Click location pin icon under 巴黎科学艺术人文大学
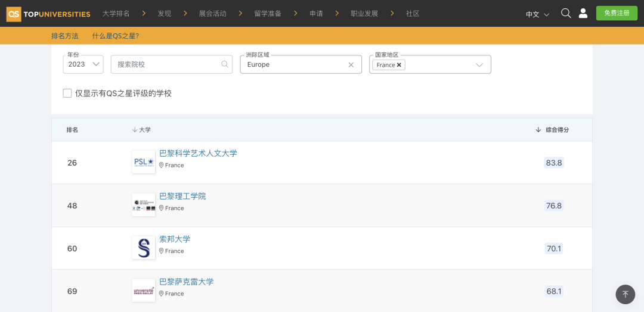The width and height of the screenshot is (644, 312). (x=162, y=165)
